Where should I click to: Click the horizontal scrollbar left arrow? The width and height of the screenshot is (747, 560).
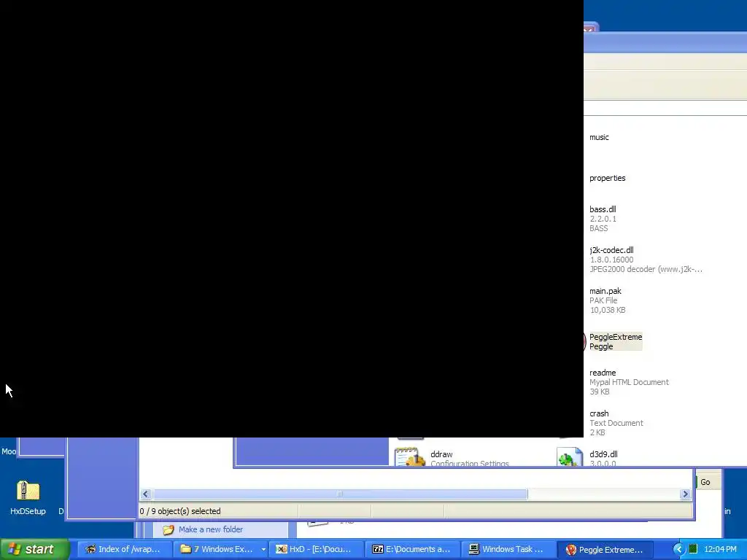(x=146, y=494)
